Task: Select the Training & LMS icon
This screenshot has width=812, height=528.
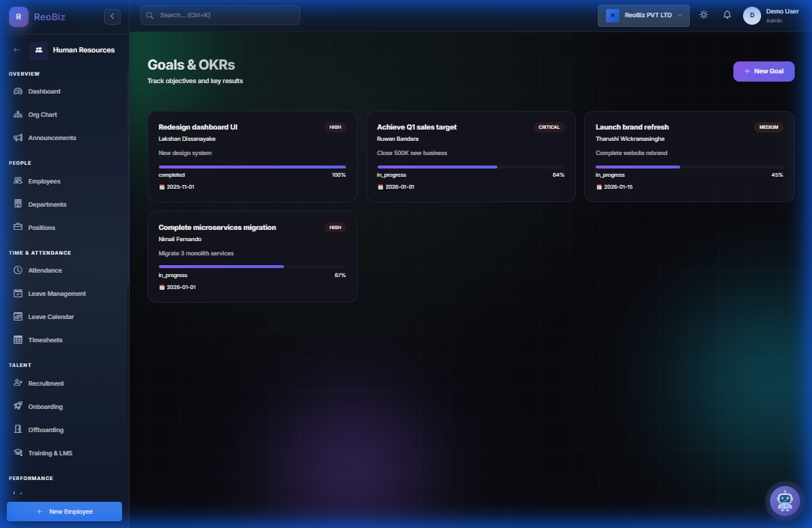Action: pyautogui.click(x=16, y=452)
